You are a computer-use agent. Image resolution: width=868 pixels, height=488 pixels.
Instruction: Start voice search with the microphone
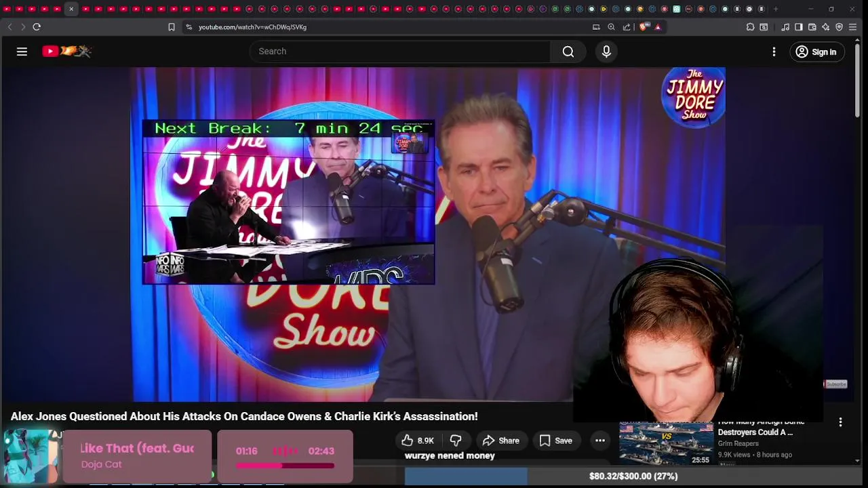click(x=606, y=52)
